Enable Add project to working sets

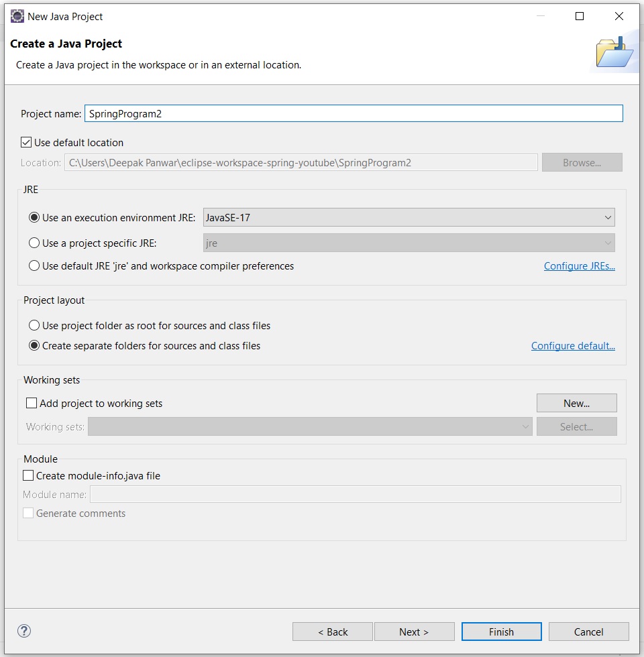pos(32,403)
